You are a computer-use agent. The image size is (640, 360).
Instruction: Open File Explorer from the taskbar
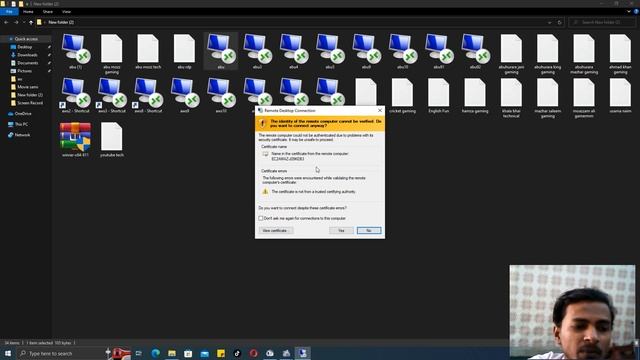coord(172,353)
